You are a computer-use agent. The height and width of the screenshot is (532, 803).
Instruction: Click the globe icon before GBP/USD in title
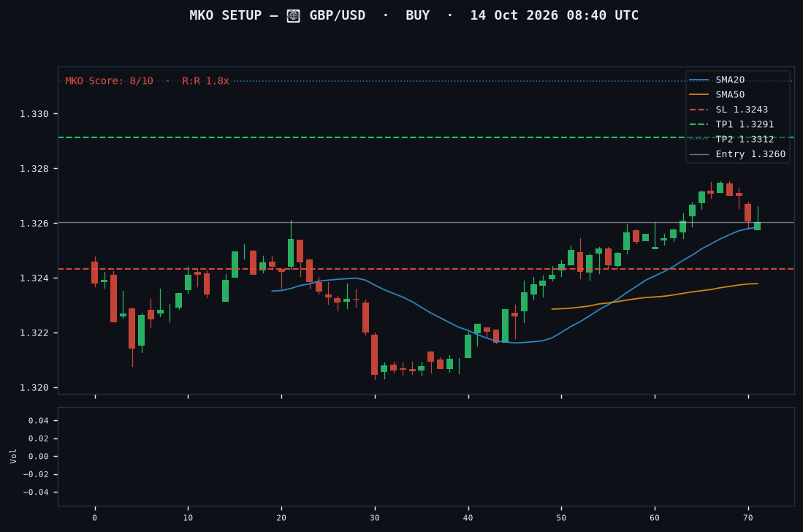tap(293, 16)
